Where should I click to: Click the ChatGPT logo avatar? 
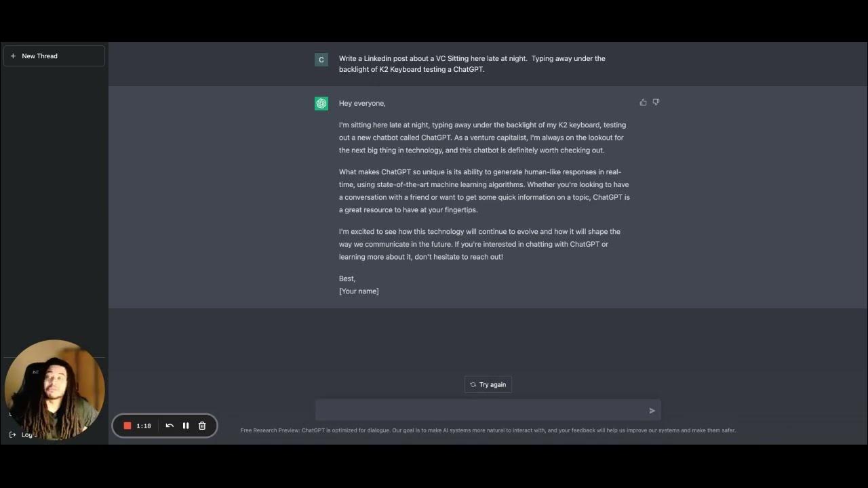[321, 104]
